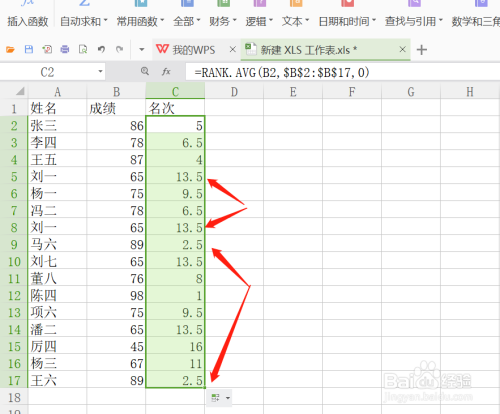Select column E header
Screen dimensions: 500x414
tap(293, 91)
